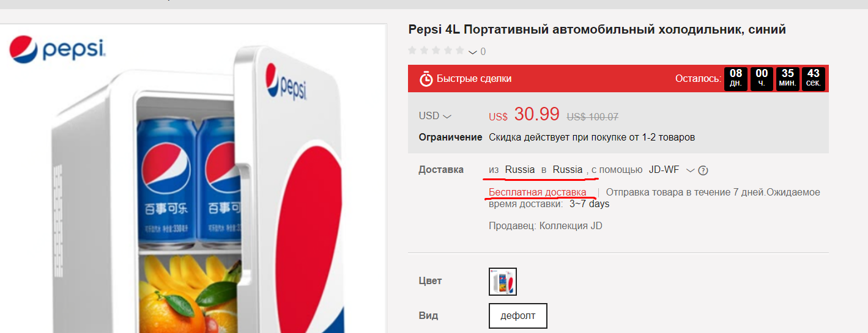
Task: Click the third rating star
Action: (436, 51)
